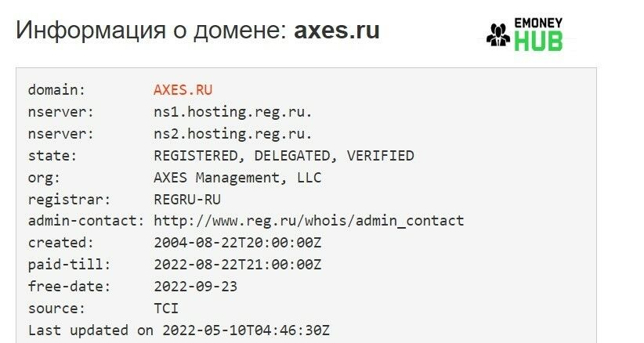Click the green HUB logo text

coord(538,42)
